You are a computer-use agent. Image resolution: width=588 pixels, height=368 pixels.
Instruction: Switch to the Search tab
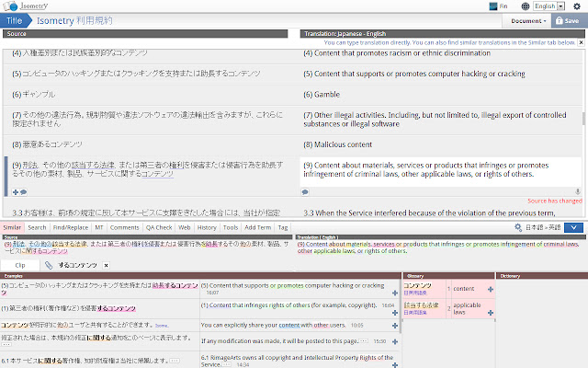click(x=37, y=227)
